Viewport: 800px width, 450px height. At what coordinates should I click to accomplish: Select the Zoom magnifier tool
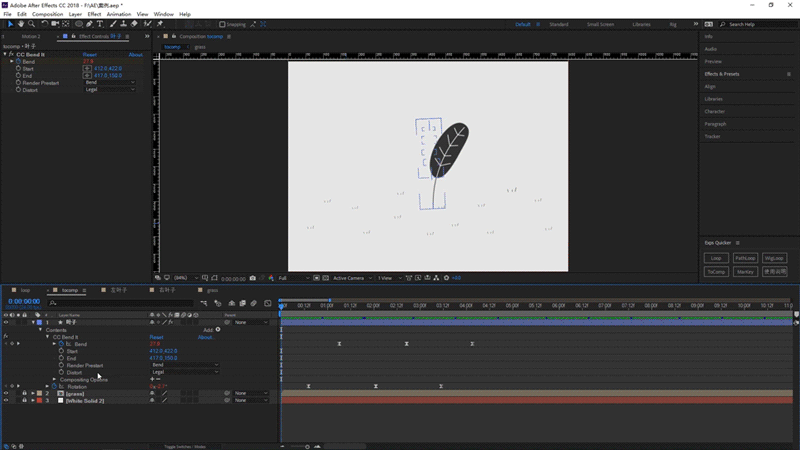32,24
